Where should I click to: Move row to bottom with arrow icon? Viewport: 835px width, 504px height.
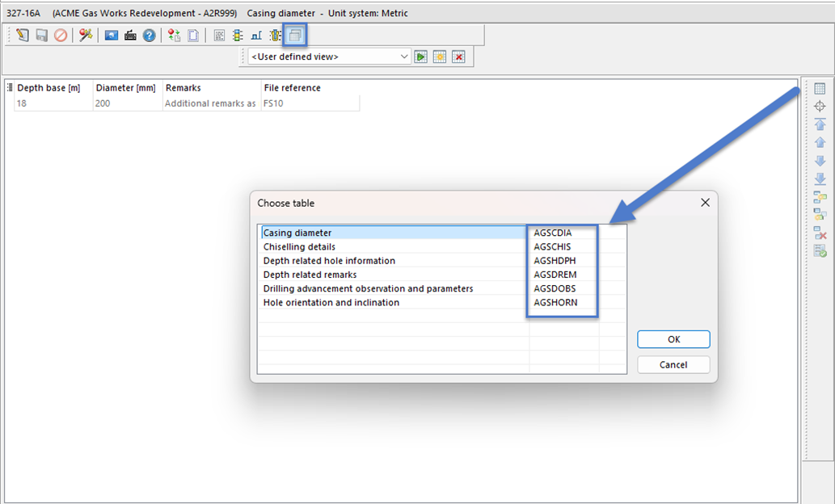click(820, 178)
